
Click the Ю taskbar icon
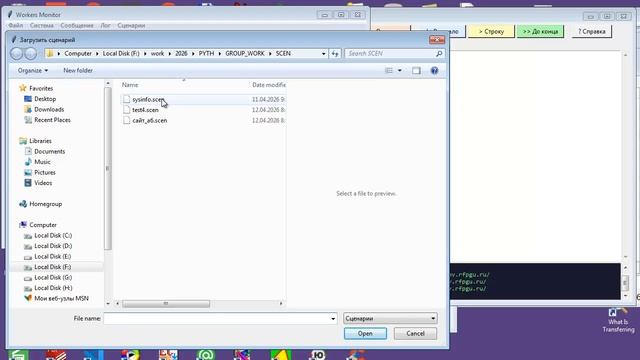point(318,355)
